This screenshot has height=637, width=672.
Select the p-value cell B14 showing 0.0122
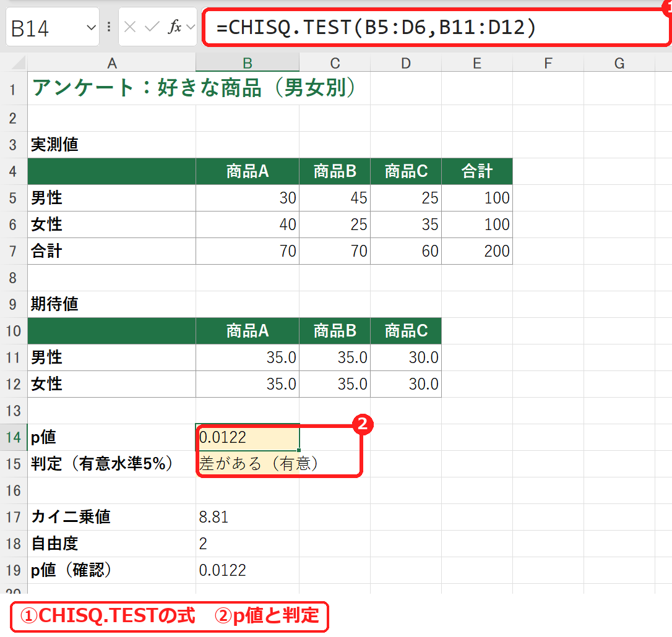tap(248, 437)
